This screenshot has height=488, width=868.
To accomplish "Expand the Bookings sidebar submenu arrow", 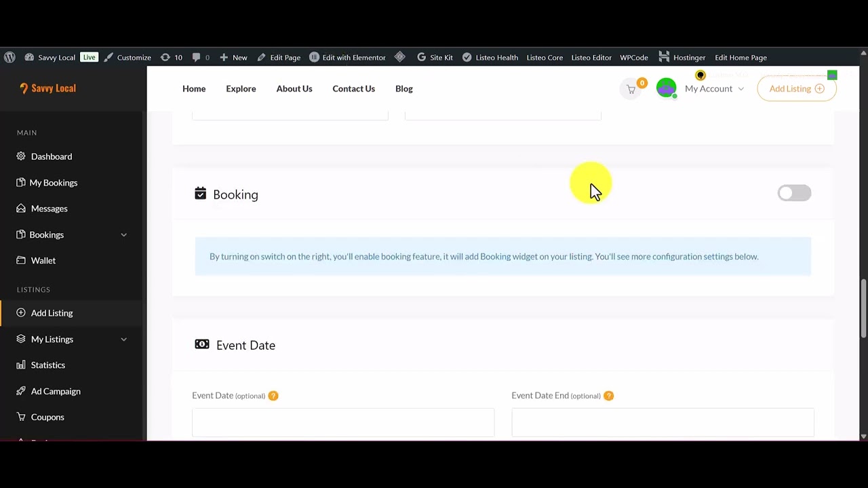I will (x=123, y=235).
